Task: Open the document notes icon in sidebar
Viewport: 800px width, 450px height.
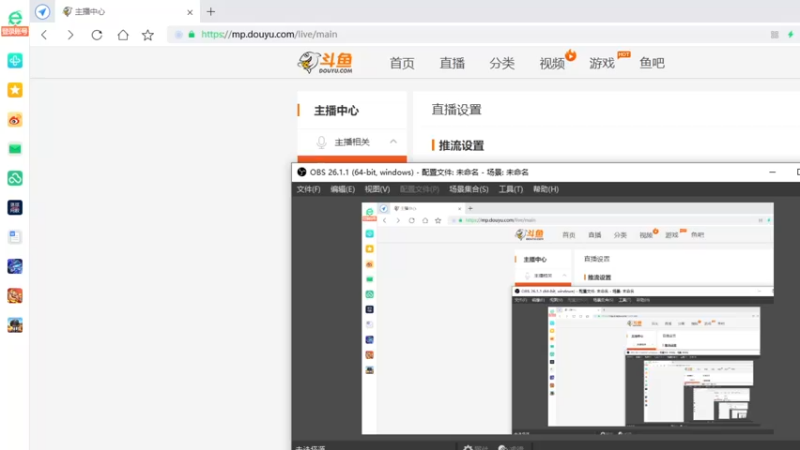Action: click(15, 237)
